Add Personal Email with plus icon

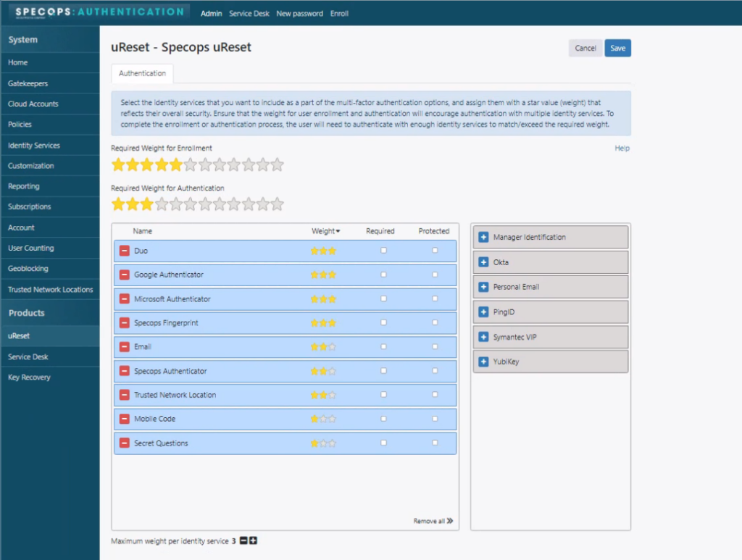tap(483, 287)
